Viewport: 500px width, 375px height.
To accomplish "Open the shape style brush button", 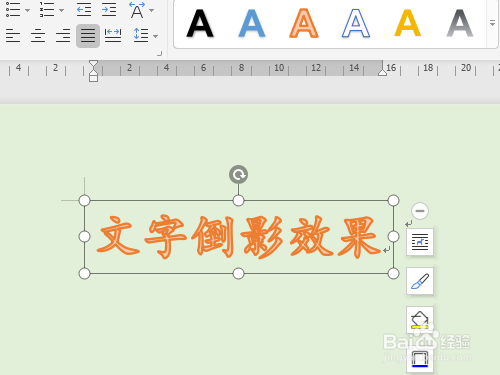I will 420,281.
